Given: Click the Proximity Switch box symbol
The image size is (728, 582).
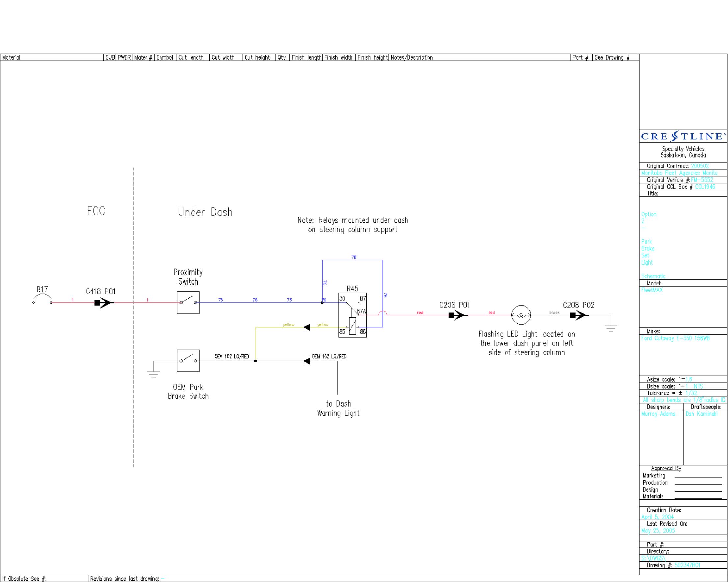Looking at the screenshot, I should tap(188, 302).
